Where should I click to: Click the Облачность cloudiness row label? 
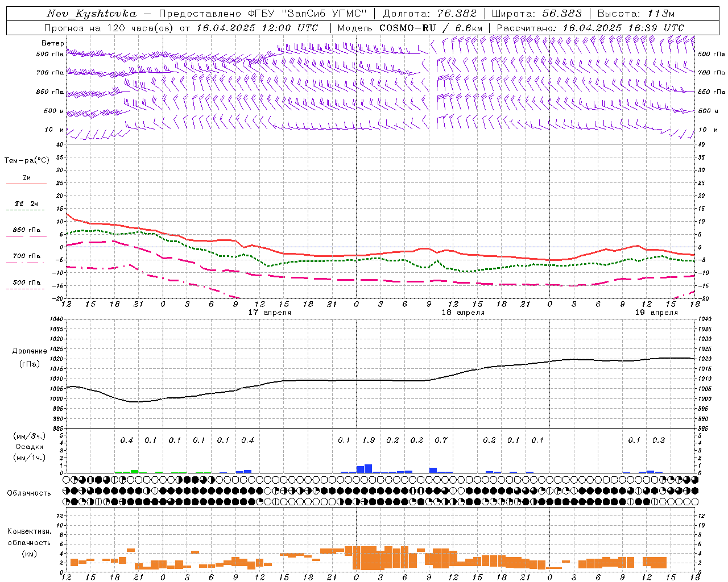28,493
